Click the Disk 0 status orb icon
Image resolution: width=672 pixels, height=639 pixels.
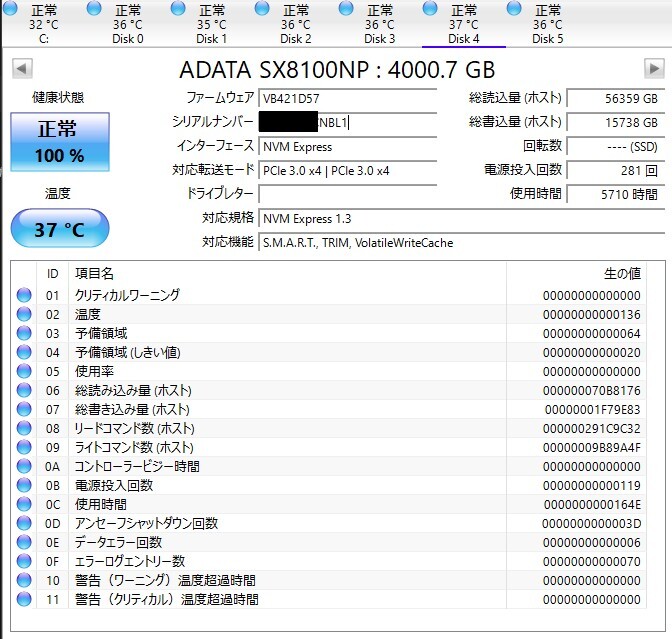94,9
